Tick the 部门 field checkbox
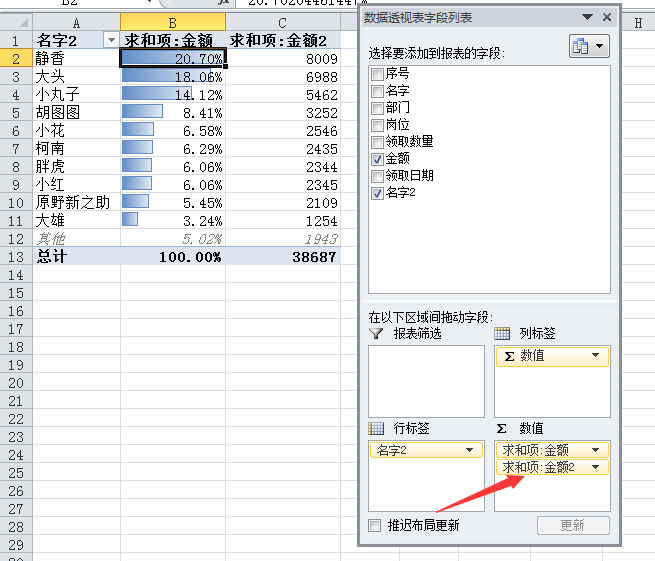 pos(377,108)
